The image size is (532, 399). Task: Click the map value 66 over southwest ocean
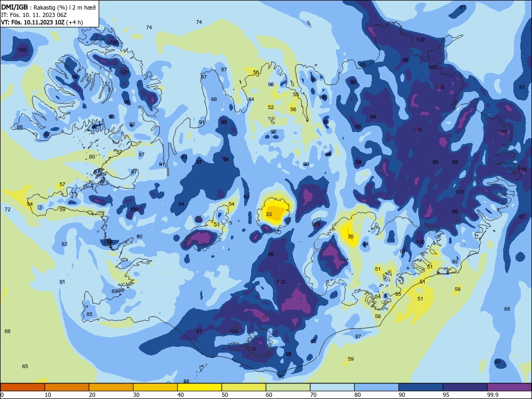tap(7, 331)
